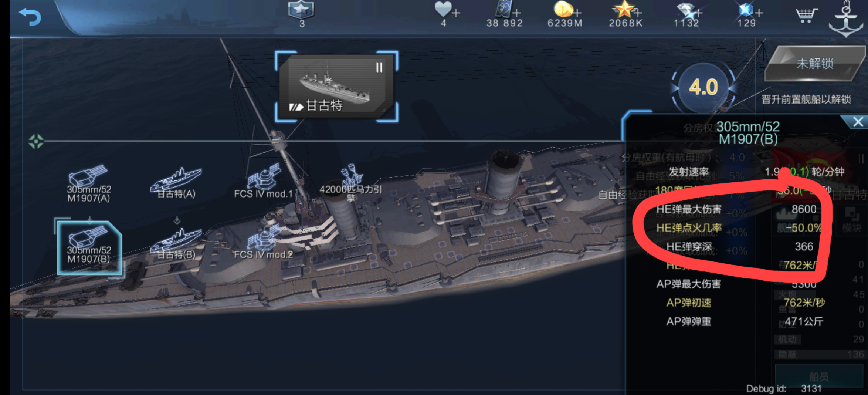Image resolution: width=868 pixels, height=395 pixels.
Task: Open the rank badge level 3
Action: (301, 13)
